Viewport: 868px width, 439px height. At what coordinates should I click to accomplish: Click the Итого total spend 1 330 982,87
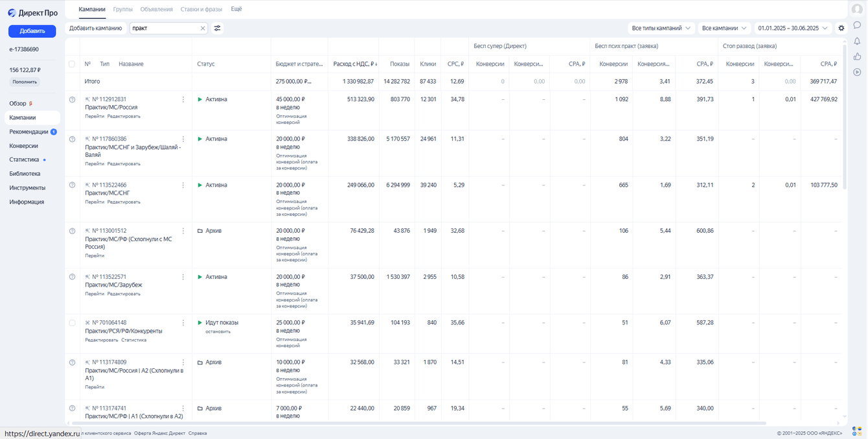(x=358, y=82)
